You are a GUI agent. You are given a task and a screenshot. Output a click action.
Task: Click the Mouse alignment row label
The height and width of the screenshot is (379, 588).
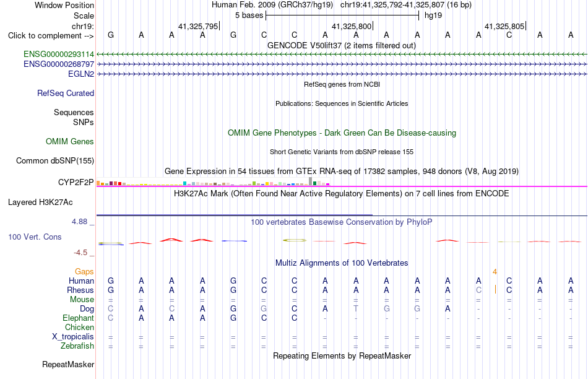[x=82, y=300]
